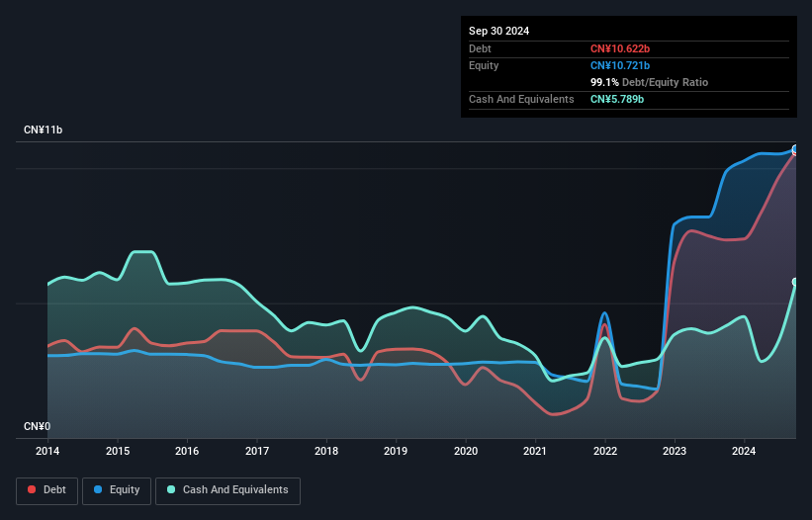Click the CN¥0 y-axis label
This screenshot has height=520, width=812.
click(38, 426)
